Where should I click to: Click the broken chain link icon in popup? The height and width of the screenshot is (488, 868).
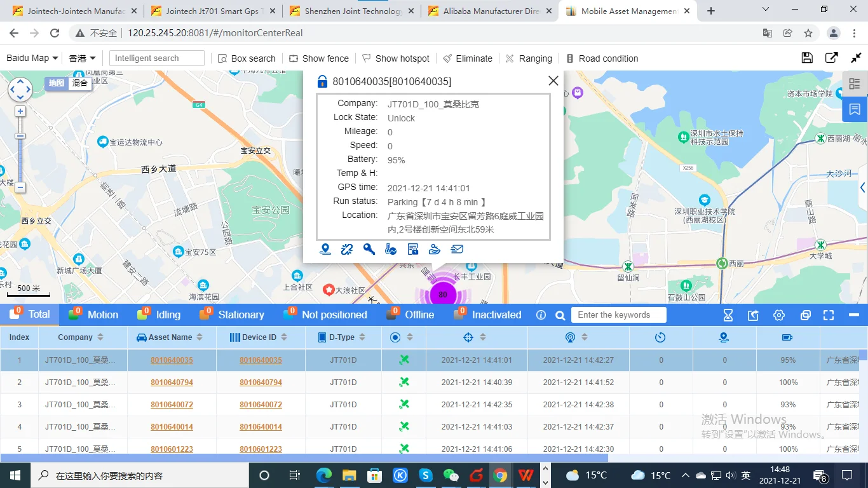coord(347,249)
